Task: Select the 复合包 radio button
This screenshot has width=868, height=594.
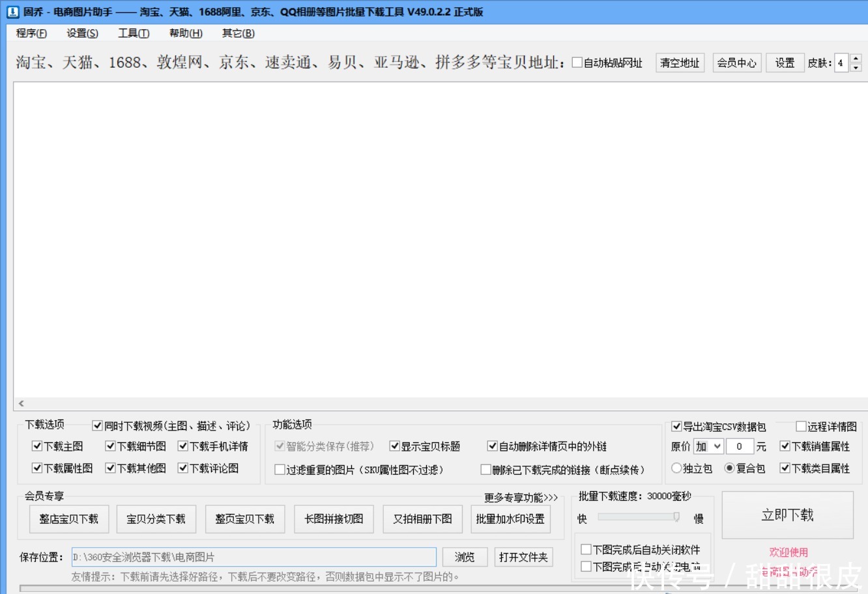Action: pos(730,468)
